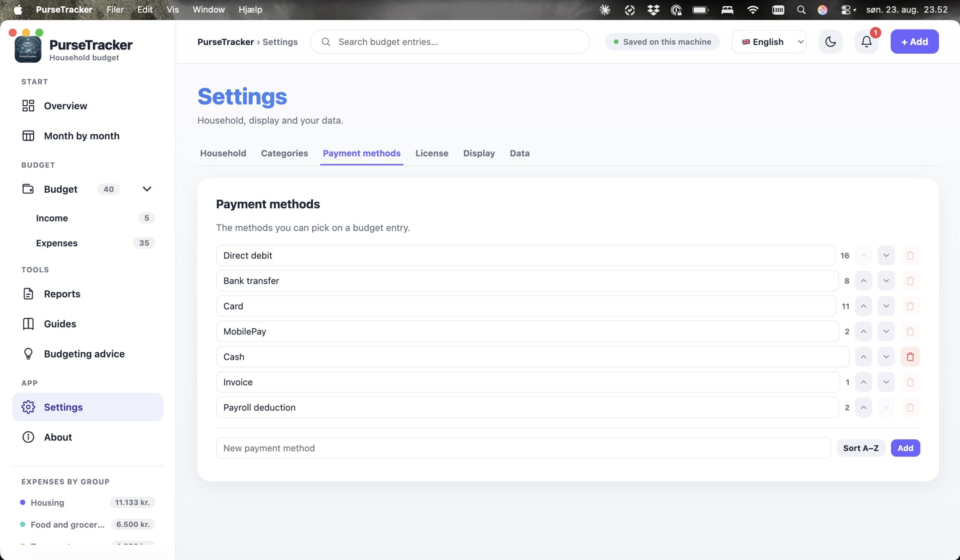
Task: Open the Filer menu
Action: 115,9
